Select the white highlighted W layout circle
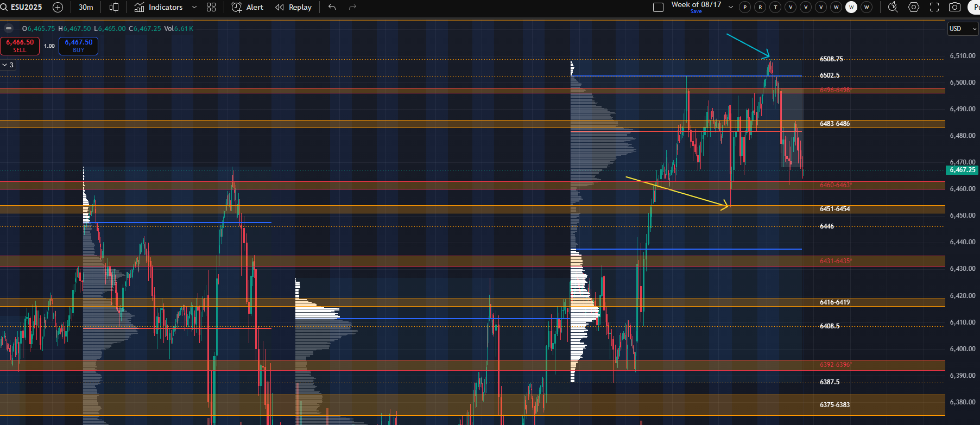The height and width of the screenshot is (425, 980). (851, 7)
